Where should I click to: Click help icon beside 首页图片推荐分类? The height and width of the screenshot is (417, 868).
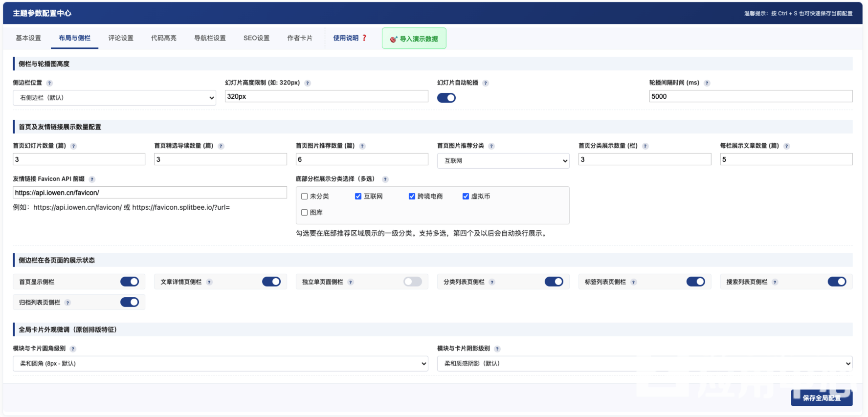491,146
